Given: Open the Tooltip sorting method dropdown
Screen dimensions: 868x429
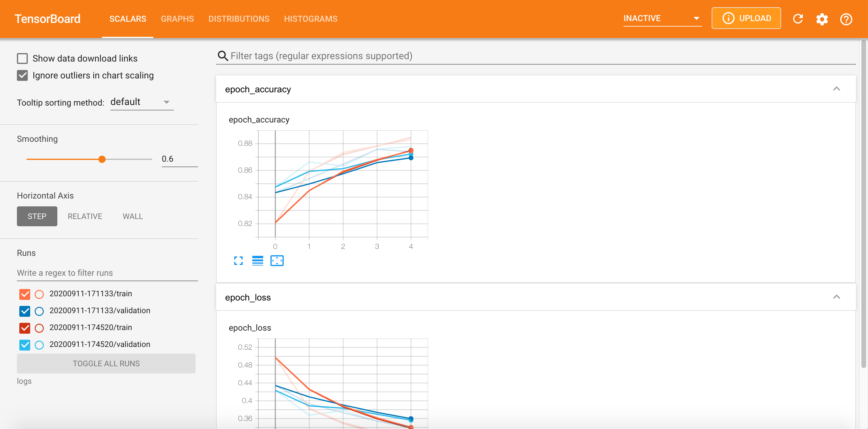Looking at the screenshot, I should click(x=142, y=102).
